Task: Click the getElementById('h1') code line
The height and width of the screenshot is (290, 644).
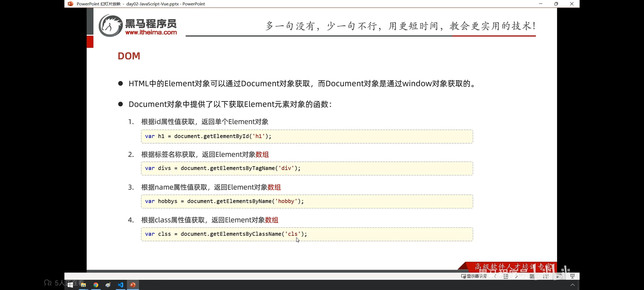Action: [208, 136]
